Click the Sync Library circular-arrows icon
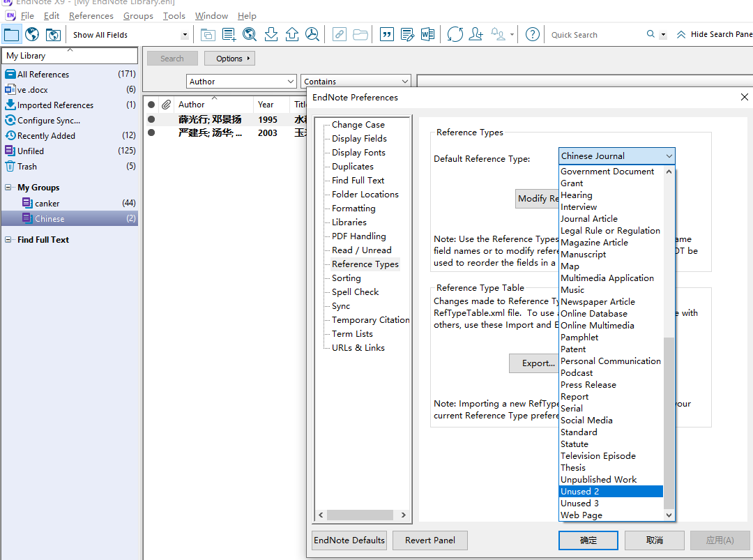753x560 pixels. tap(455, 35)
